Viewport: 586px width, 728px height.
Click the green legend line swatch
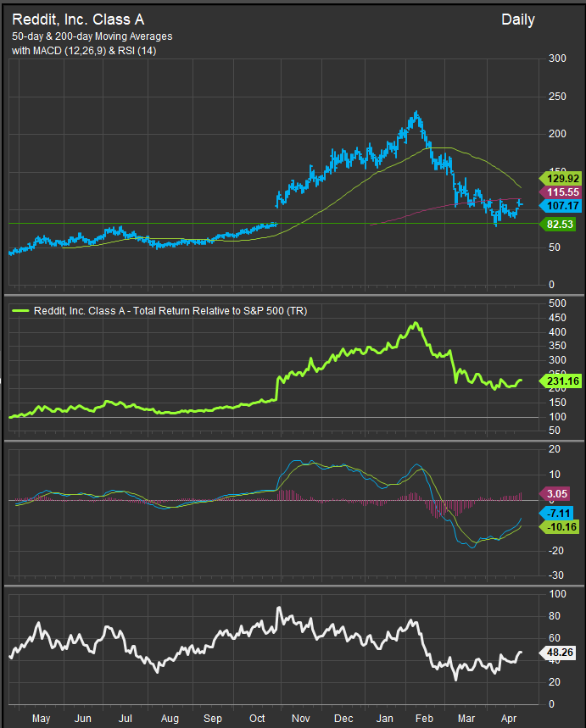[20, 310]
